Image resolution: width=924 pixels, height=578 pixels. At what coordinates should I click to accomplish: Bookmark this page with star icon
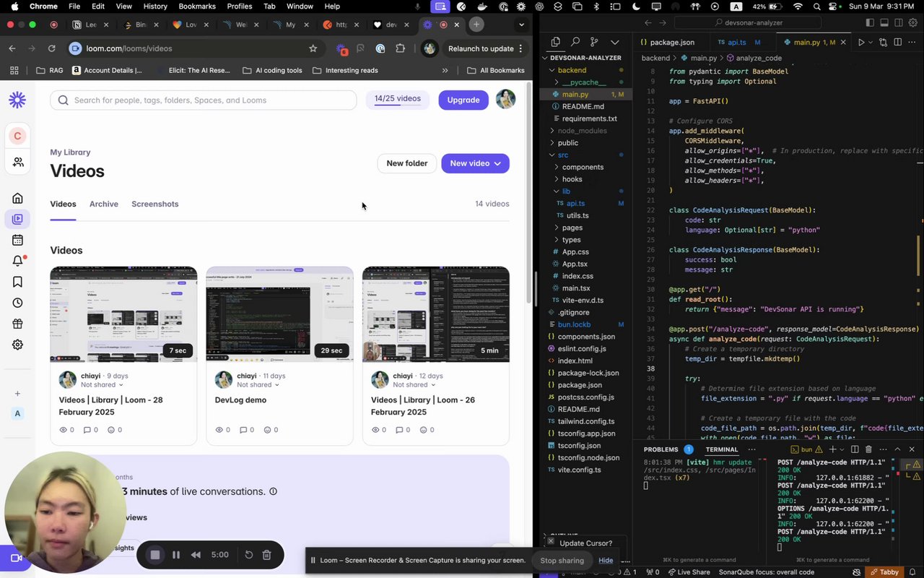pos(313,48)
